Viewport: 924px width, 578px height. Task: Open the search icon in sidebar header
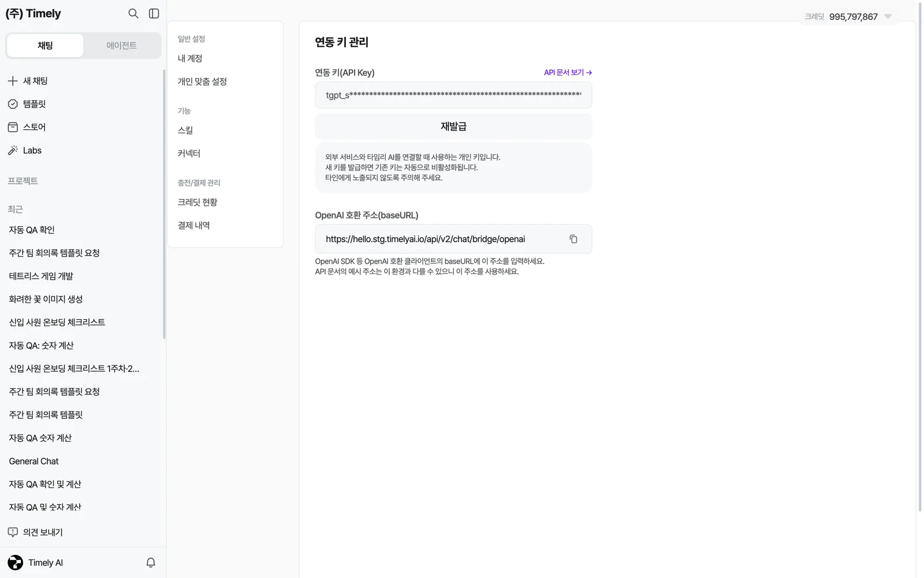click(x=133, y=13)
